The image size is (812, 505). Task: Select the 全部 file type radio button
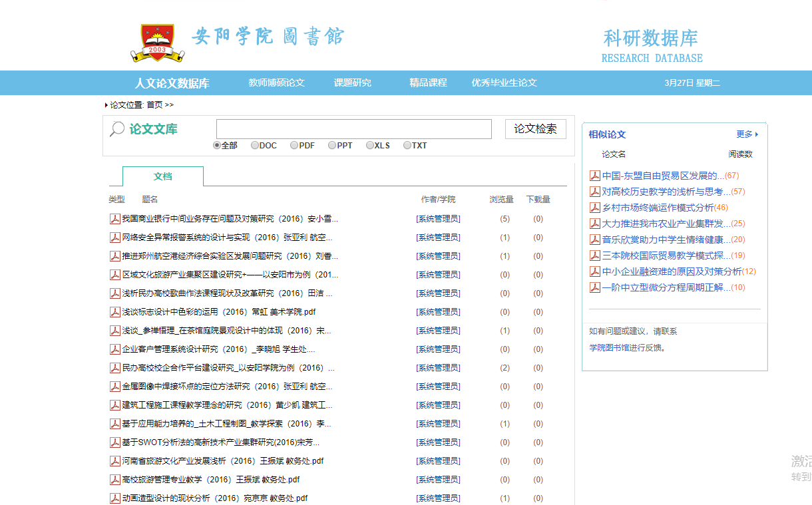point(217,146)
